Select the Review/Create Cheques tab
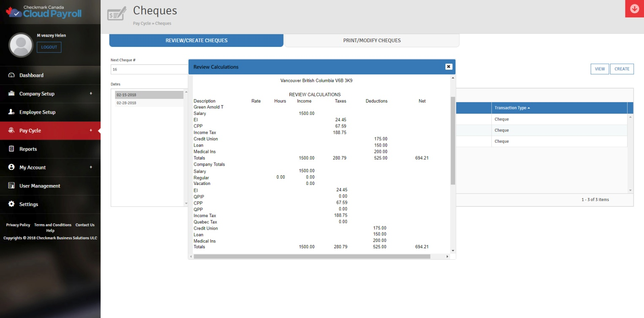Viewport: 644px width, 318px height. click(x=196, y=41)
